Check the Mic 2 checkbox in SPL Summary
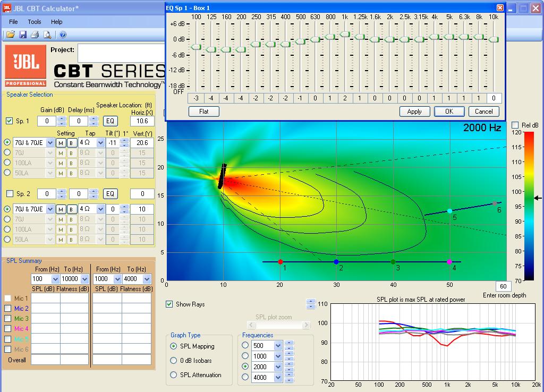The image size is (544, 392). [x=7, y=309]
